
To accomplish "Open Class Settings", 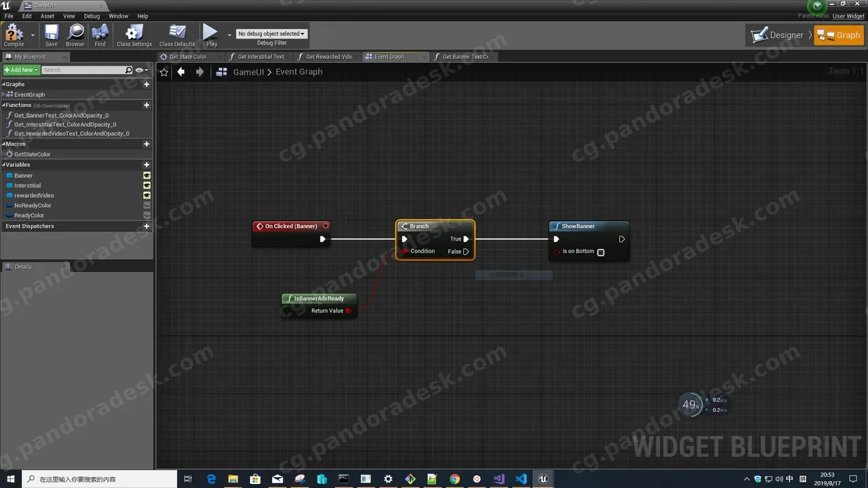I will (x=134, y=35).
